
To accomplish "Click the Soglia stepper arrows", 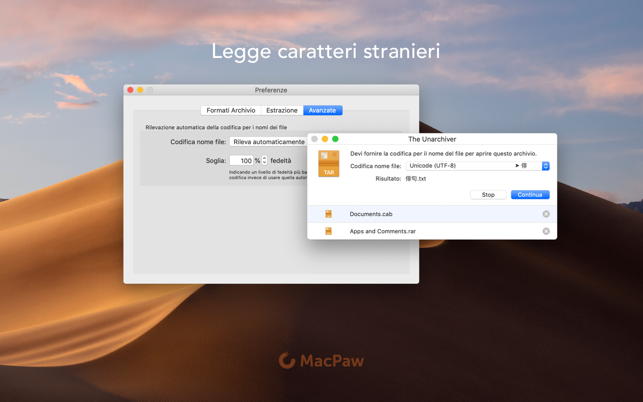I will (264, 160).
